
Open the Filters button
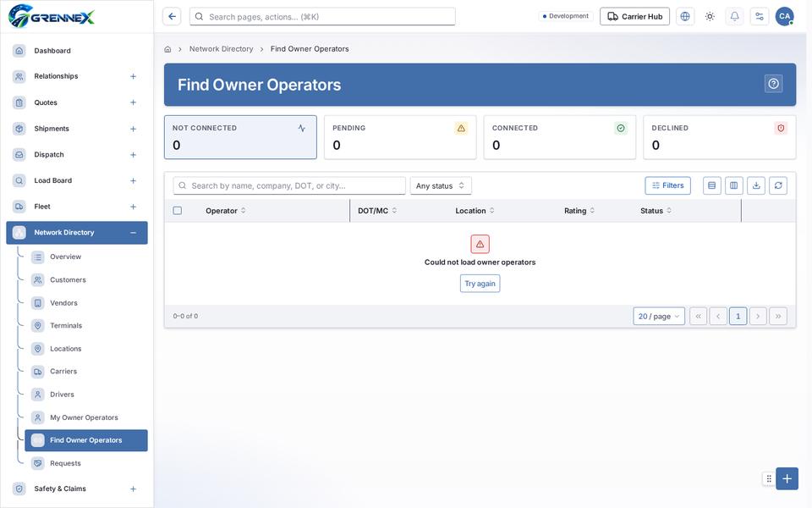667,185
